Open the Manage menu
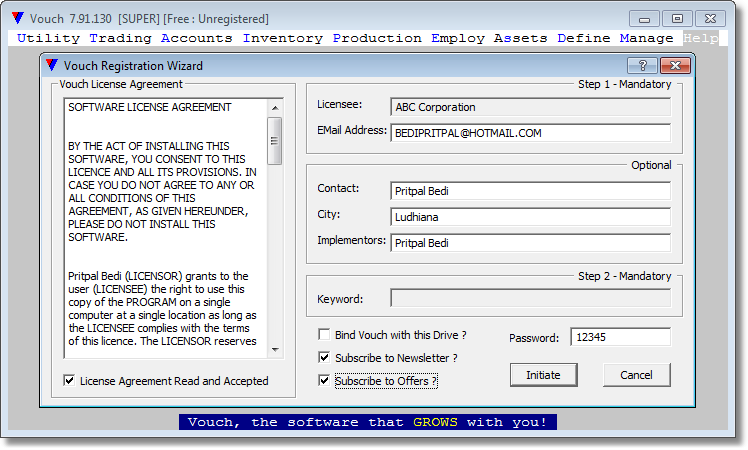748x450 pixels. 646,38
